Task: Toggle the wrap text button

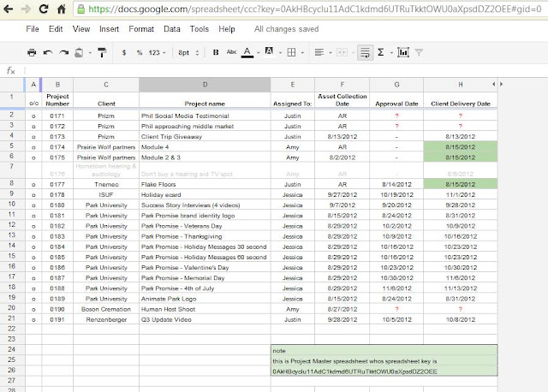Action: pyautogui.click(x=366, y=52)
